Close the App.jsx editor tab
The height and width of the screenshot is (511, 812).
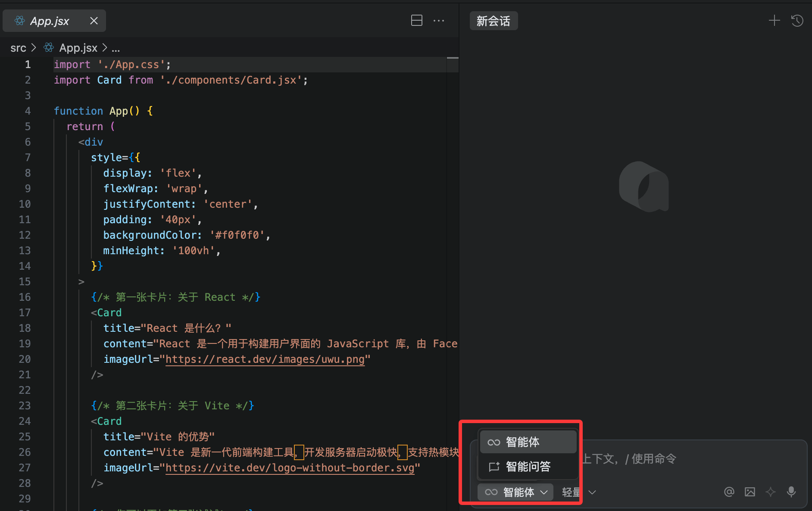pyautogui.click(x=94, y=21)
